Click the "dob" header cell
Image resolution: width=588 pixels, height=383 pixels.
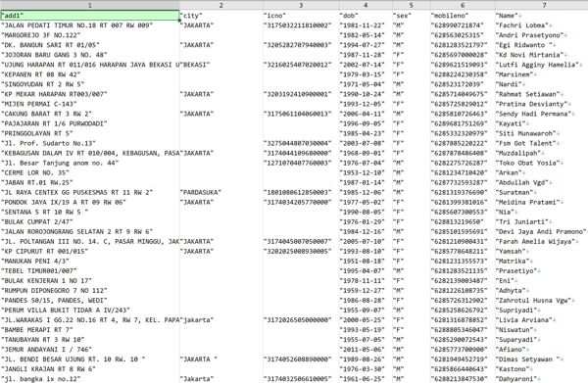coord(366,16)
